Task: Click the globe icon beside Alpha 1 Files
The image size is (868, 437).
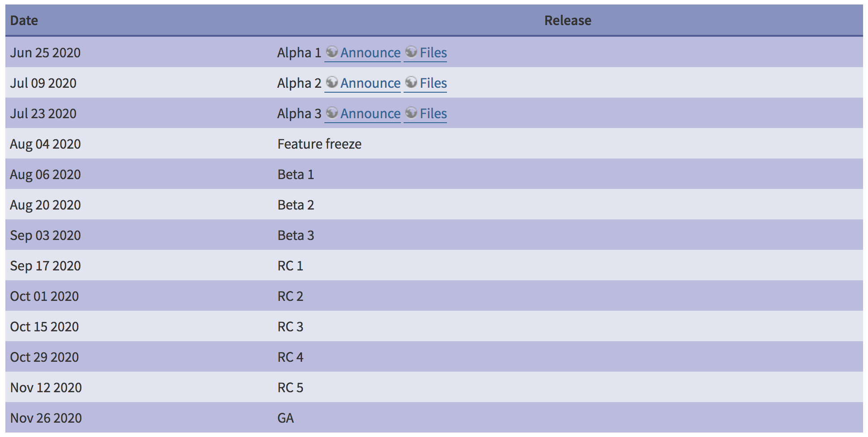Action: tap(411, 52)
